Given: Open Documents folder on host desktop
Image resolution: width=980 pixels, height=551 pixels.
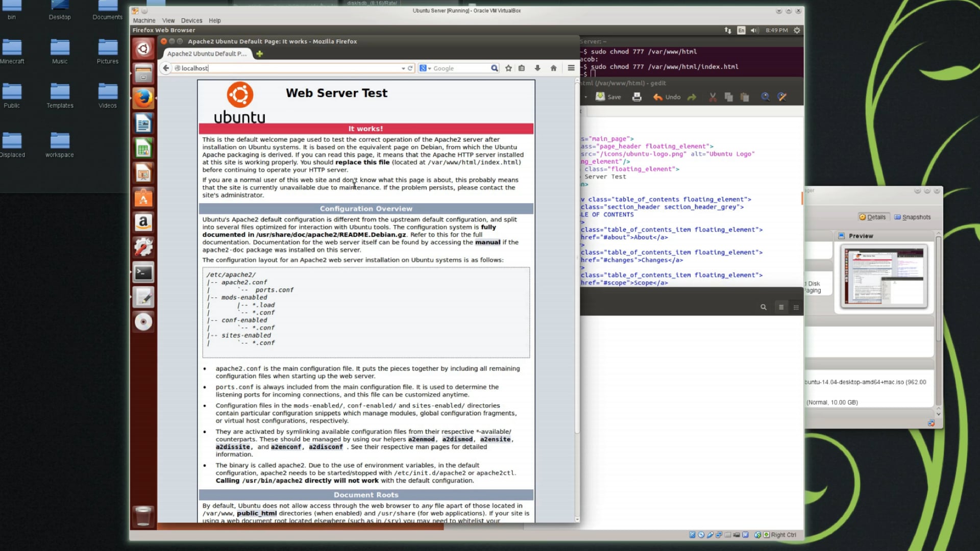Looking at the screenshot, I should pos(108,11).
